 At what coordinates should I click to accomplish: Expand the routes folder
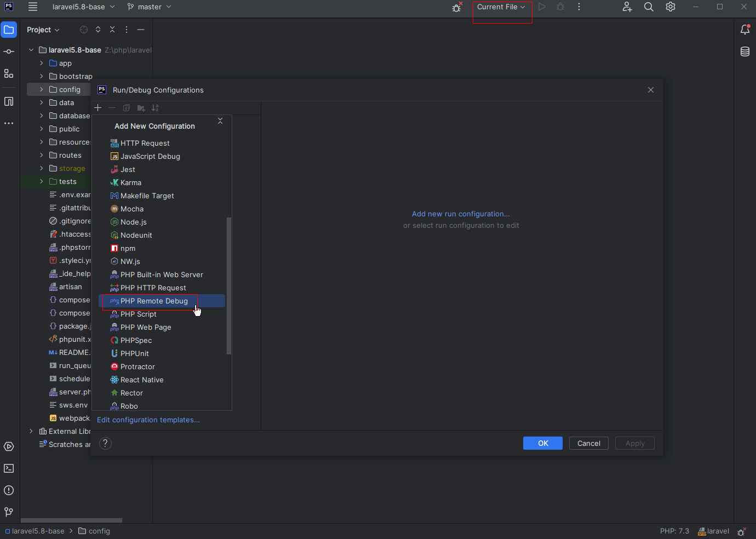coord(41,155)
